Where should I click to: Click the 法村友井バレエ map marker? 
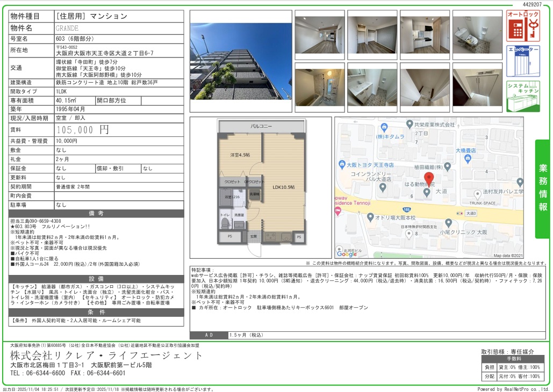[477, 194]
